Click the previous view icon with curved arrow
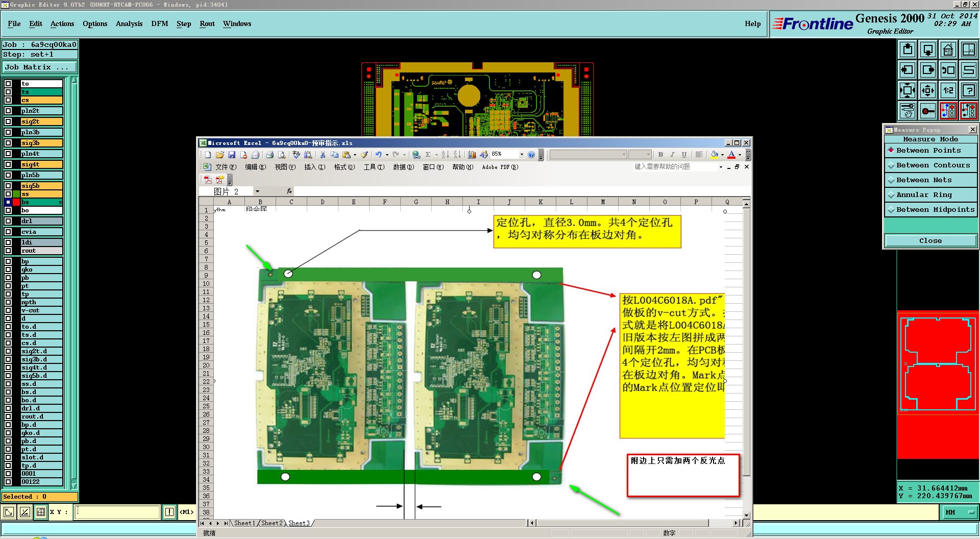The width and height of the screenshot is (980, 539). 948,70
